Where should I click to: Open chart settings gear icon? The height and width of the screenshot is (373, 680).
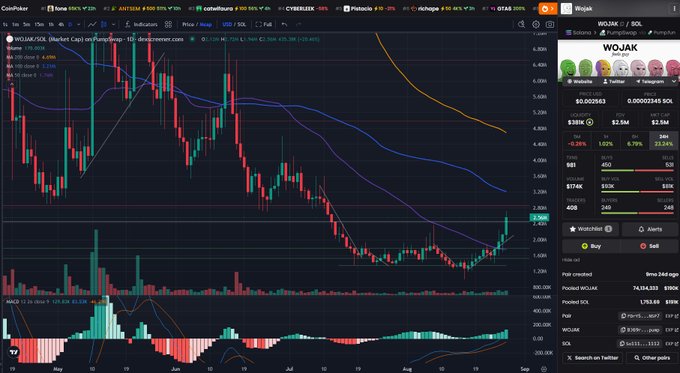pos(536,25)
